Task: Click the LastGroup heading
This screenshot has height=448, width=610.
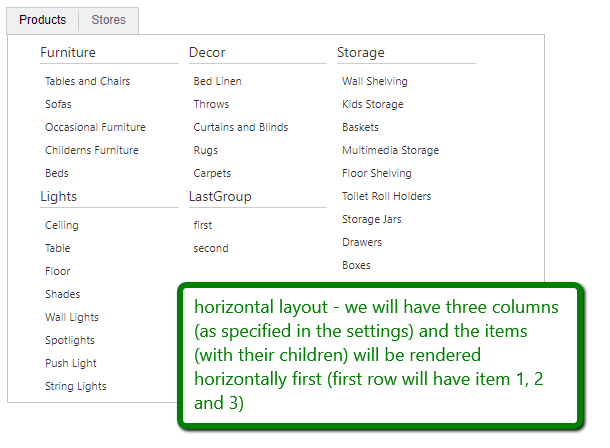Action: click(x=220, y=196)
